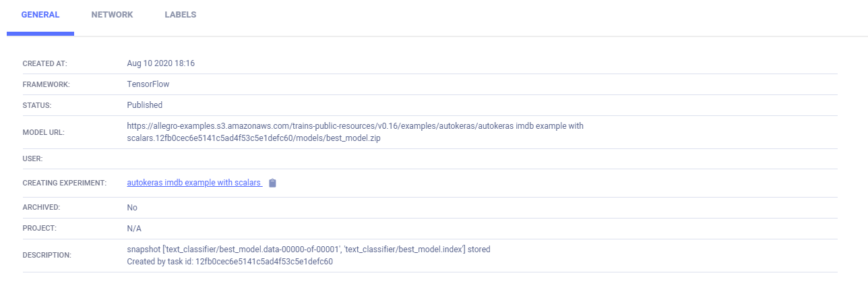
Task: Click the 'Description' field label
Action: tap(46, 256)
